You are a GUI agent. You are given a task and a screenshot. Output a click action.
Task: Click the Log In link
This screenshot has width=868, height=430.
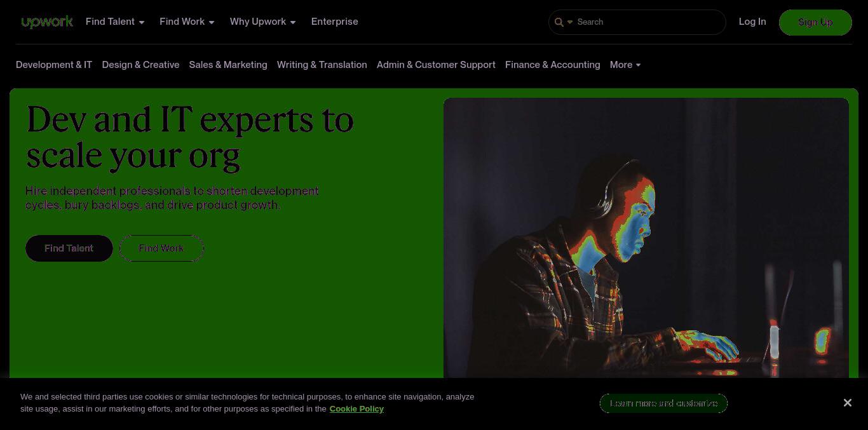[752, 22]
